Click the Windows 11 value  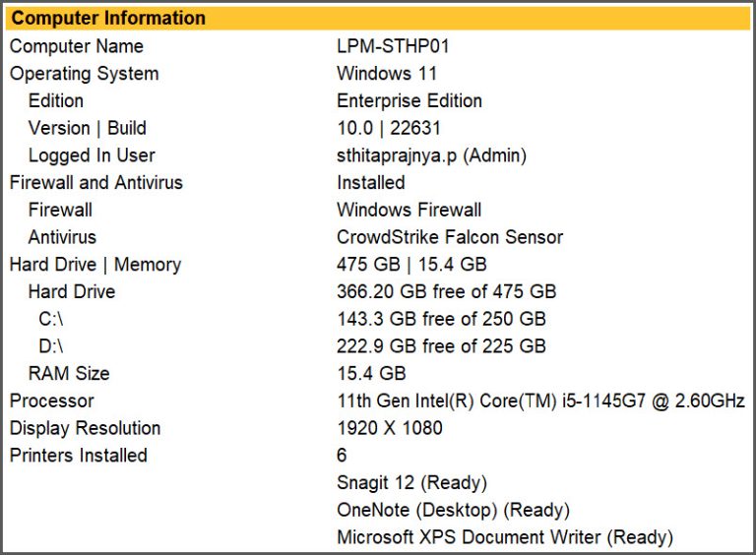click(x=387, y=74)
